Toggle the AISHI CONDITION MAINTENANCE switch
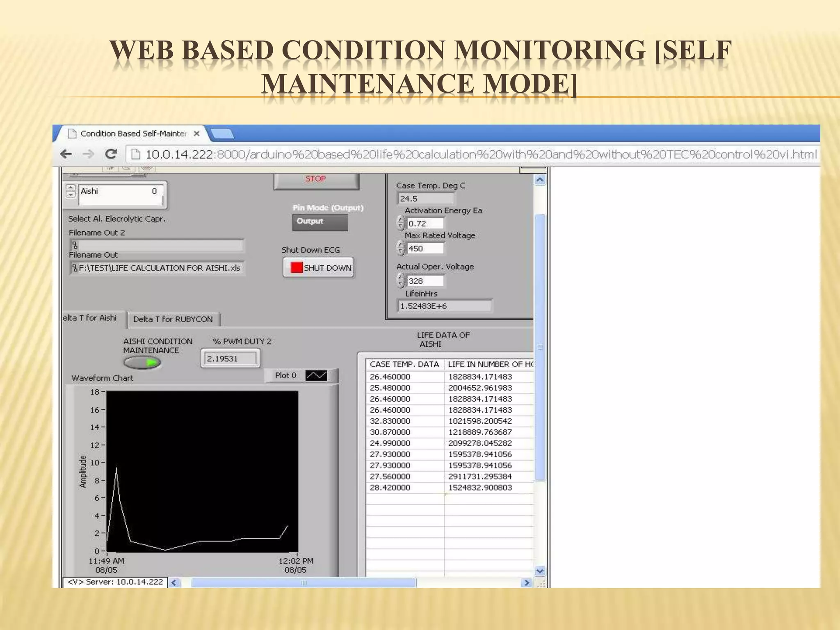840x630 pixels. [x=142, y=363]
